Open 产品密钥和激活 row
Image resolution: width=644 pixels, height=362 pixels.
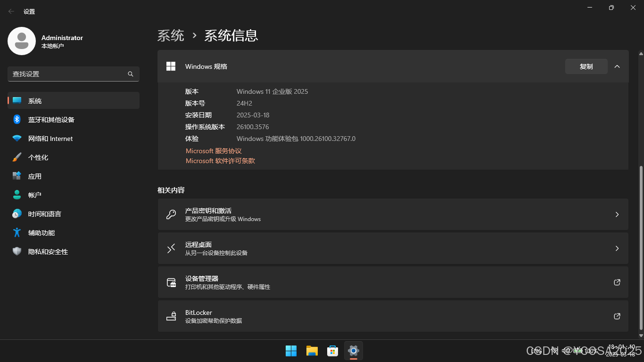(x=393, y=214)
